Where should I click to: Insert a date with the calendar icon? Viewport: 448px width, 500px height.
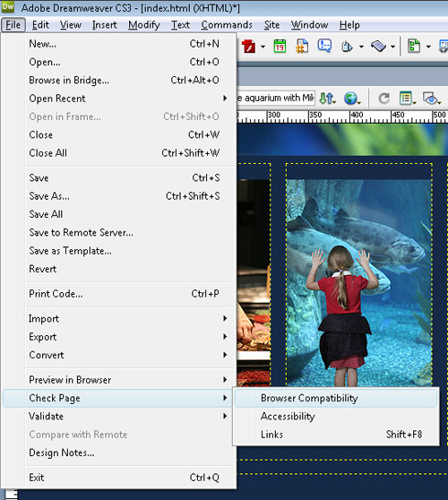tap(280, 47)
